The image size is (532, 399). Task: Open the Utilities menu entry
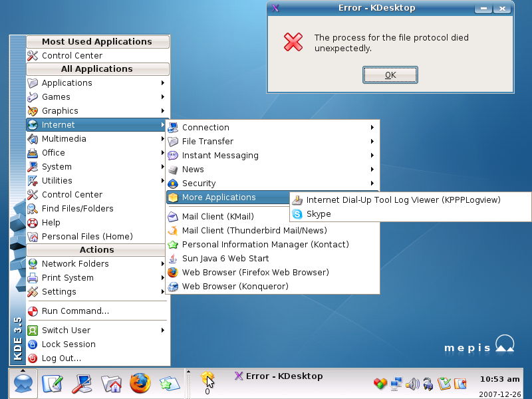(x=96, y=180)
